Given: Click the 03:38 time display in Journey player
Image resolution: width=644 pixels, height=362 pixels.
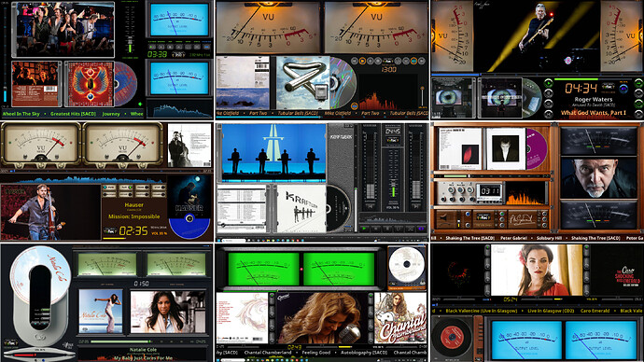Looking at the screenshot, I should click(x=157, y=54).
